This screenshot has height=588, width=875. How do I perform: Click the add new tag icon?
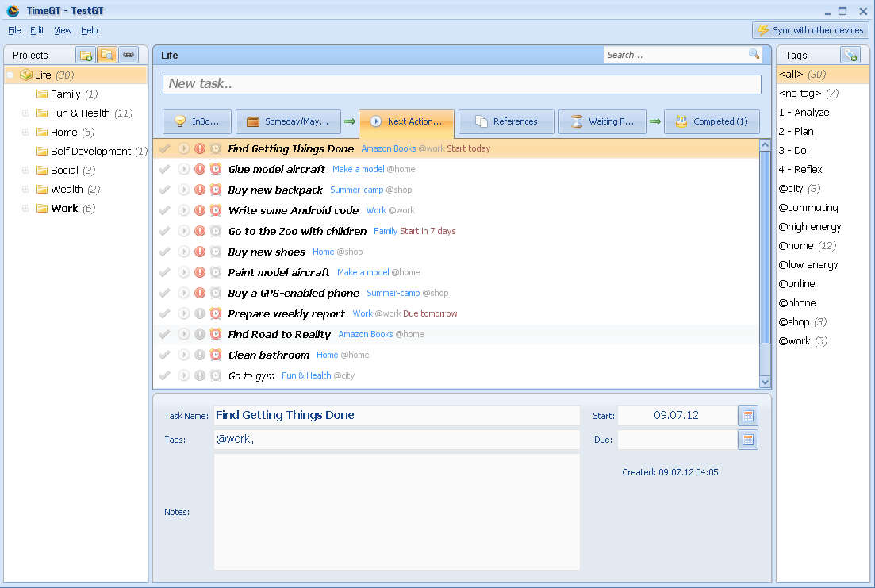click(x=850, y=55)
